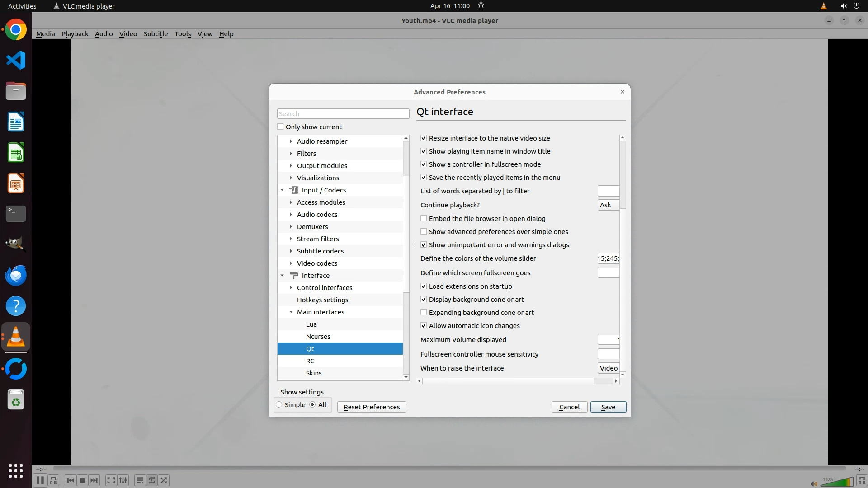Toggle the playlist view button
Viewport: 868px width, 488px height.
point(140,480)
